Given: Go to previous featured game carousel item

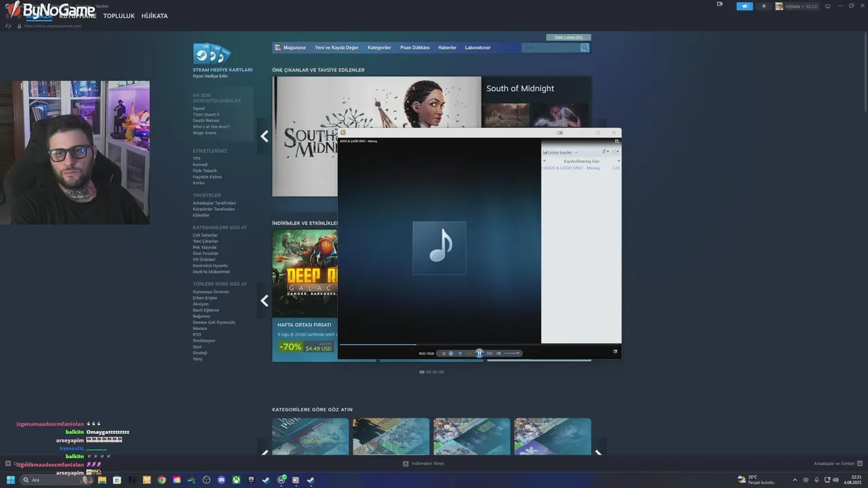Looking at the screenshot, I should tap(264, 136).
